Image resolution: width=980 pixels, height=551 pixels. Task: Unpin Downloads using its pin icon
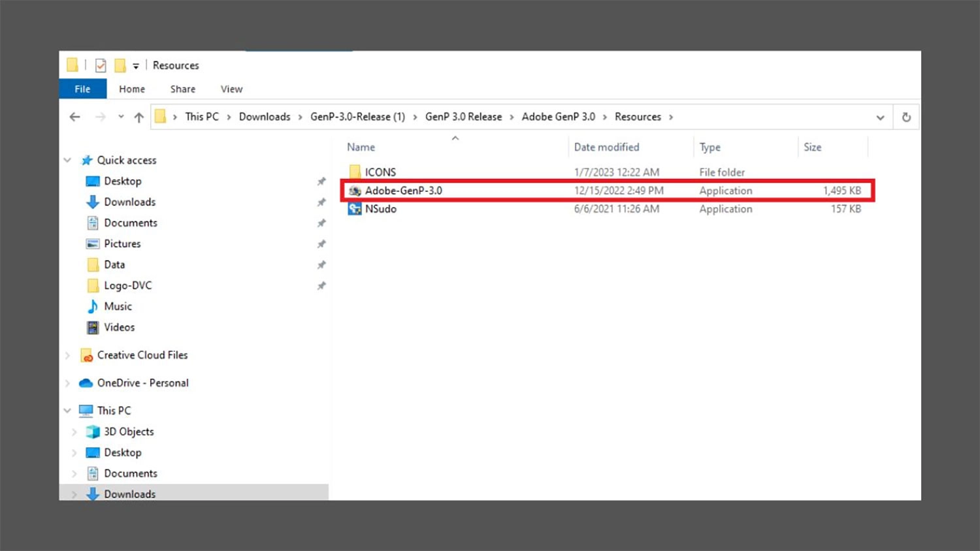(321, 202)
